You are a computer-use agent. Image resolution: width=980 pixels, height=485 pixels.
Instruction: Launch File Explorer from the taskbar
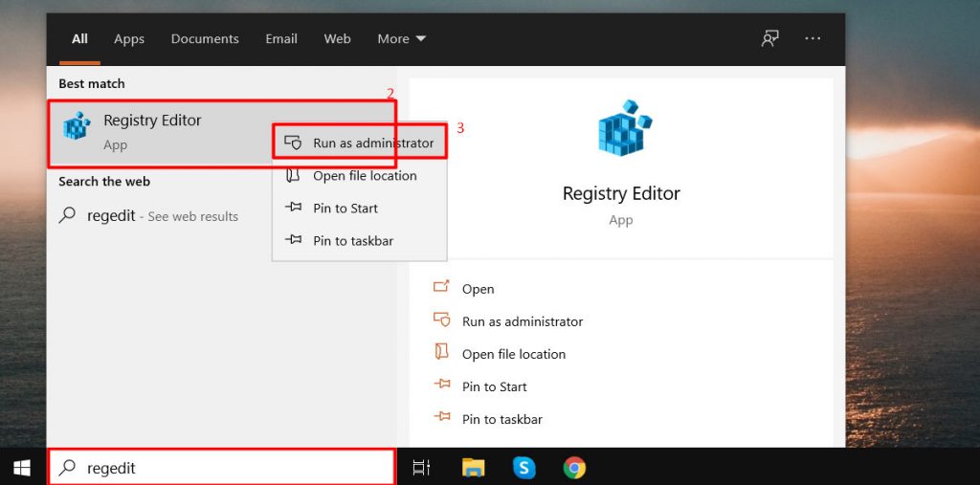point(473,468)
